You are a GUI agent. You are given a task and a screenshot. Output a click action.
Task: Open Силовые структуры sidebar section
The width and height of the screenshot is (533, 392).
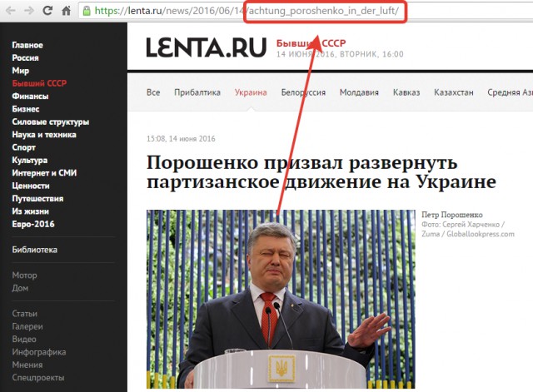pyautogui.click(x=51, y=122)
